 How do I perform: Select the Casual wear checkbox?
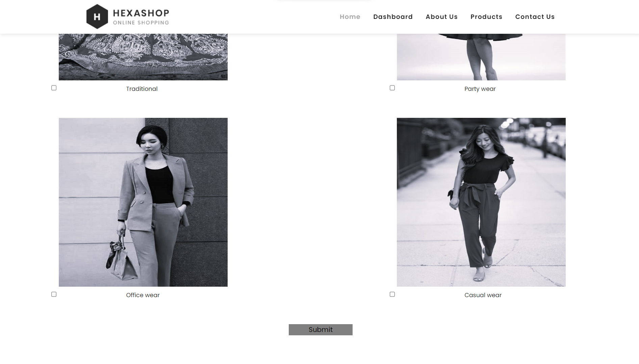click(392, 294)
